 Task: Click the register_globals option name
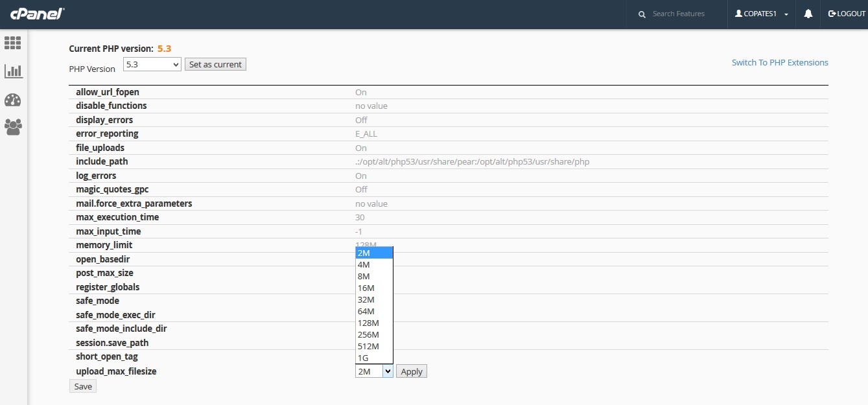point(108,287)
